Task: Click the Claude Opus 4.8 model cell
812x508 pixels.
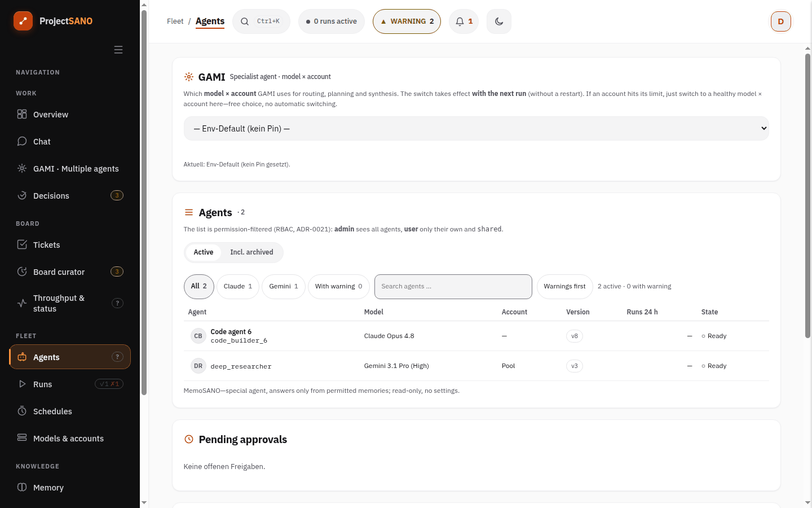Action: pos(389,336)
